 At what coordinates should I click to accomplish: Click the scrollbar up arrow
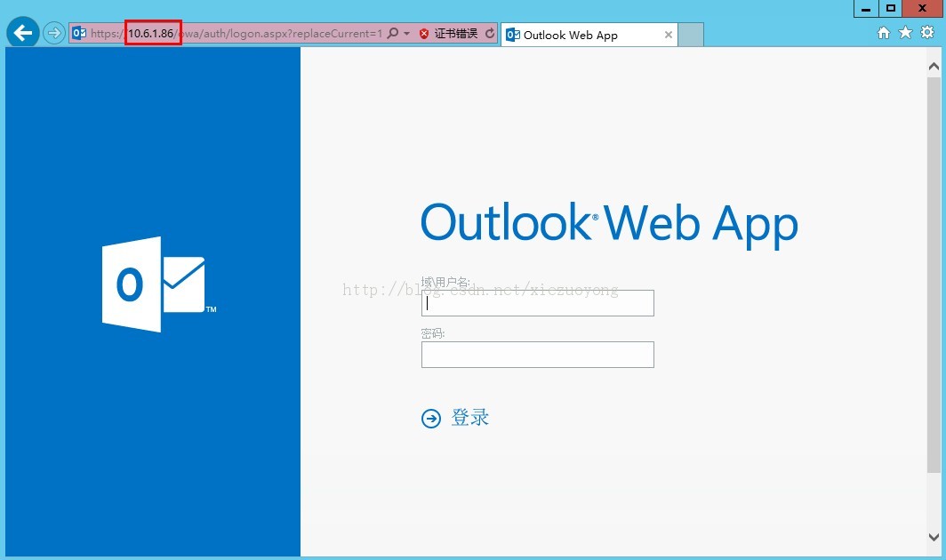pos(934,67)
